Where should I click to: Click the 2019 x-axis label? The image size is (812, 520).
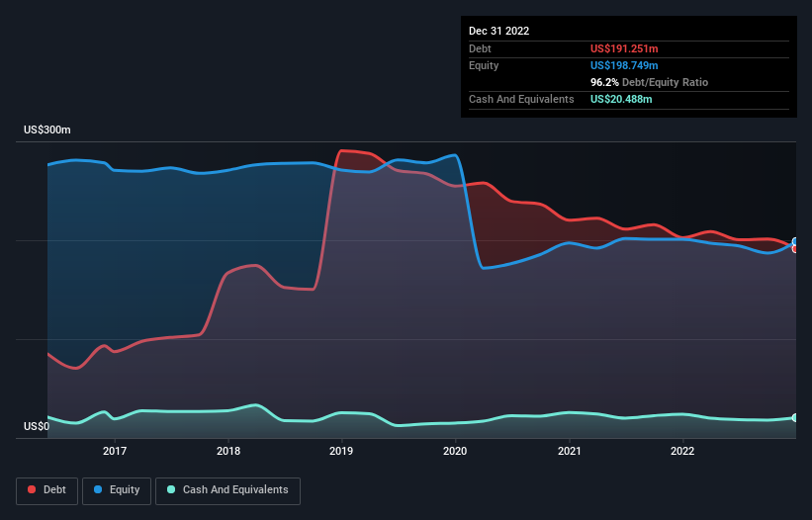341,451
